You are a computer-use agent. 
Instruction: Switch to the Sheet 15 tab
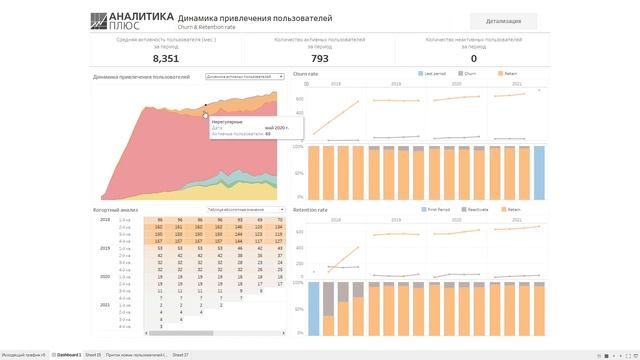(x=93, y=356)
